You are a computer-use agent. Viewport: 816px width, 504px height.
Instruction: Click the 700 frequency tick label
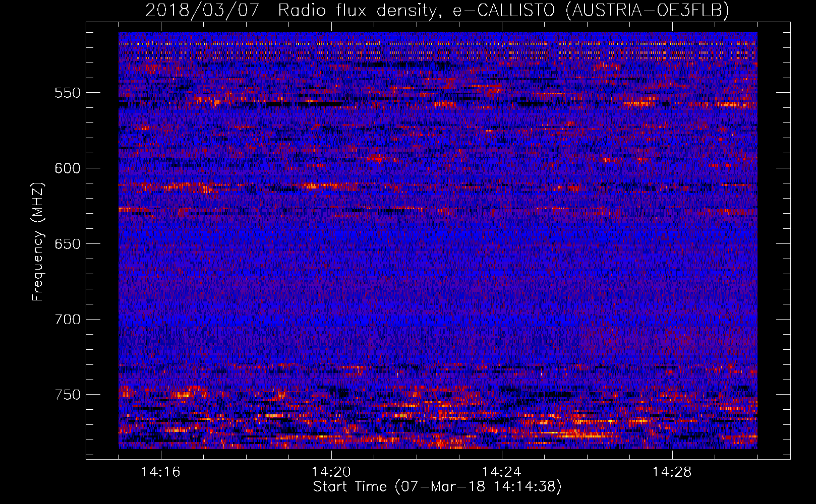(x=68, y=320)
